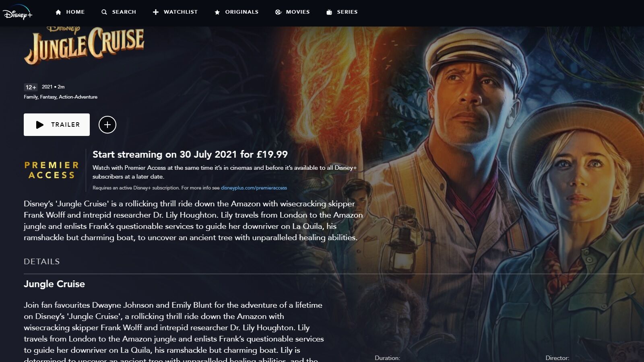644x362 pixels.
Task: Click the Jungle Cruise title logo
Action: (x=84, y=45)
